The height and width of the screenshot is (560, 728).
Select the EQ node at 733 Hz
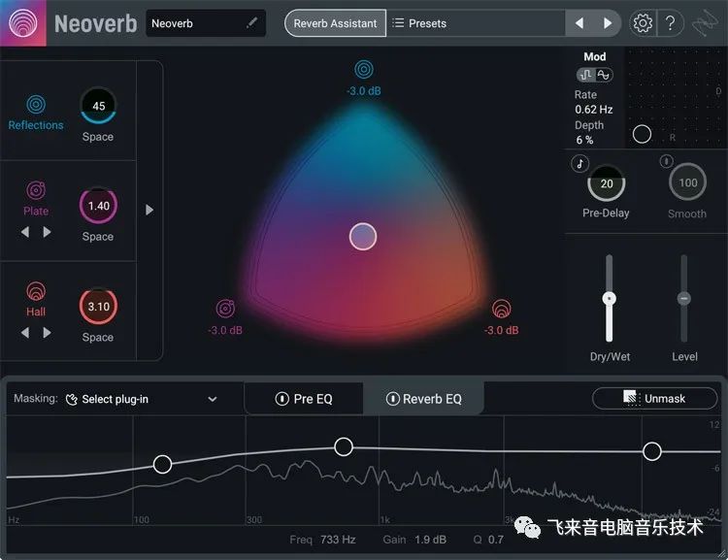[x=344, y=446]
